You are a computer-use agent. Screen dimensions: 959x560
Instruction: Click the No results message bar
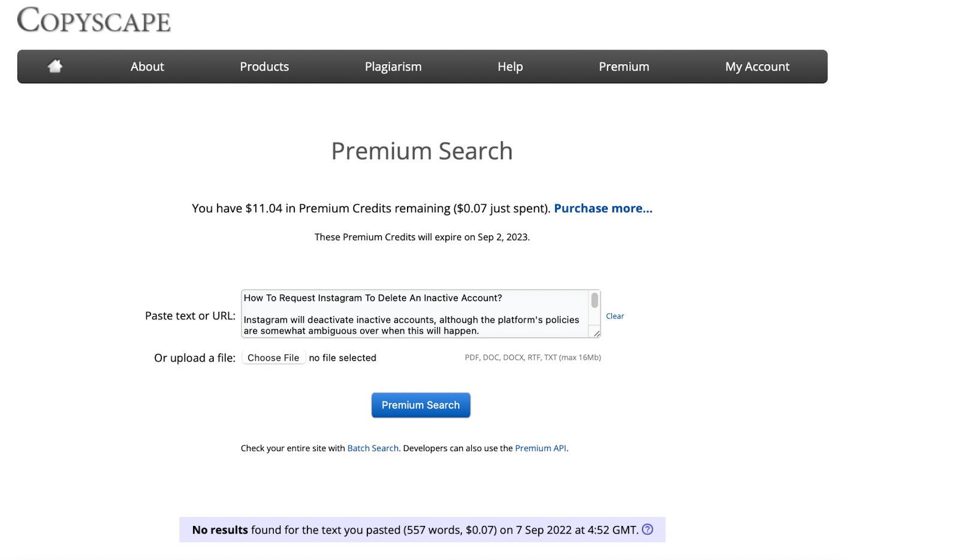423,529
